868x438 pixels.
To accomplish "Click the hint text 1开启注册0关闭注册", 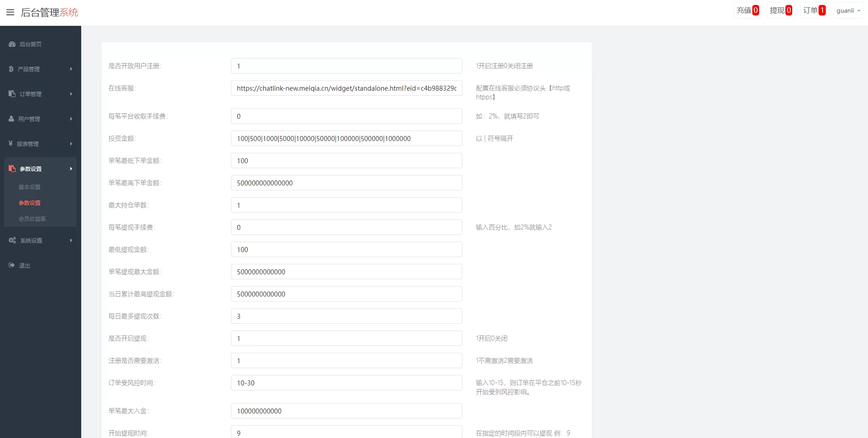I will coord(504,66).
